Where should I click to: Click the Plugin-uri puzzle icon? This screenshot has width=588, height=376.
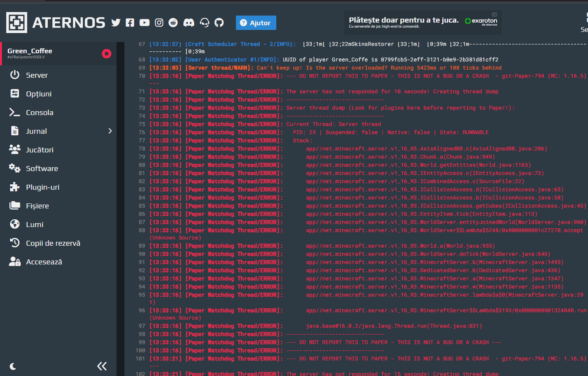click(15, 187)
